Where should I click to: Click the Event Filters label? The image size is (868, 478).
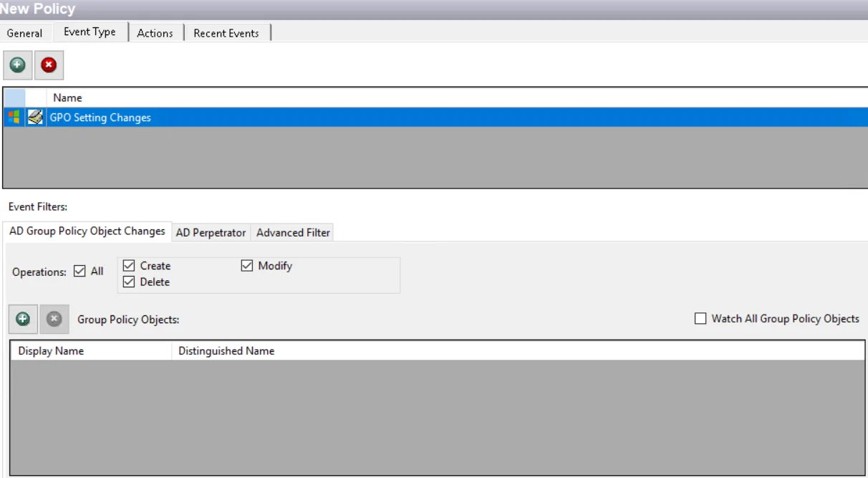38,206
